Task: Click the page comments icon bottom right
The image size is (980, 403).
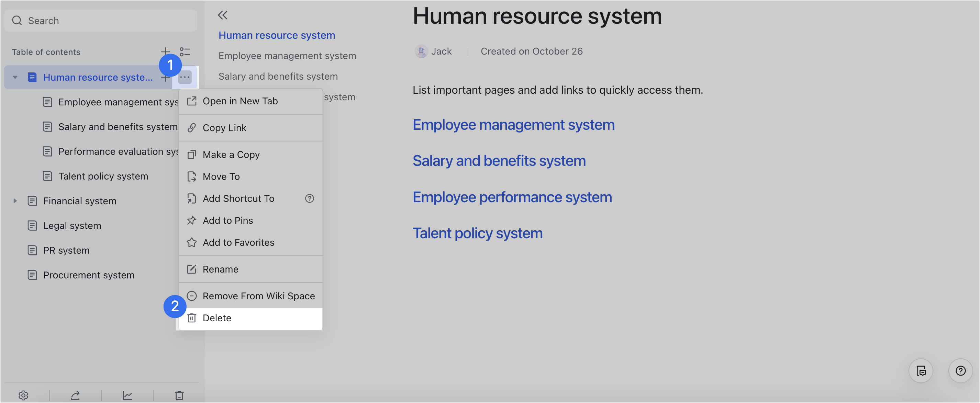Action: tap(921, 371)
